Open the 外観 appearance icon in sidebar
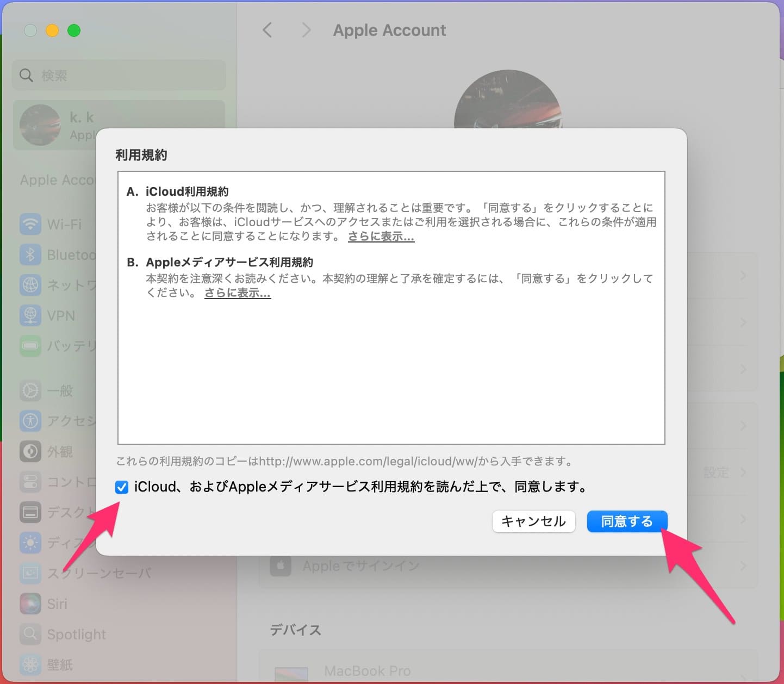 click(30, 451)
